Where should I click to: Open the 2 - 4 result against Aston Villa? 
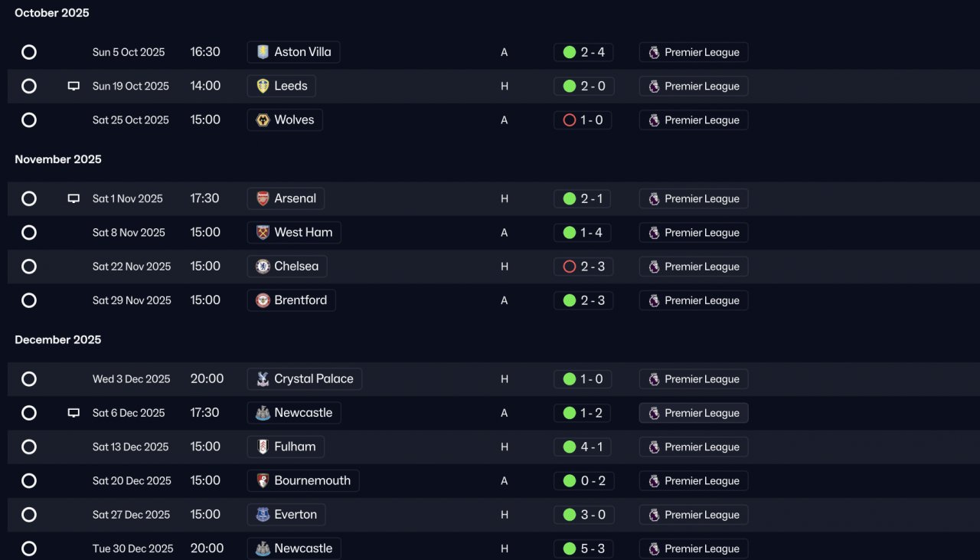583,52
